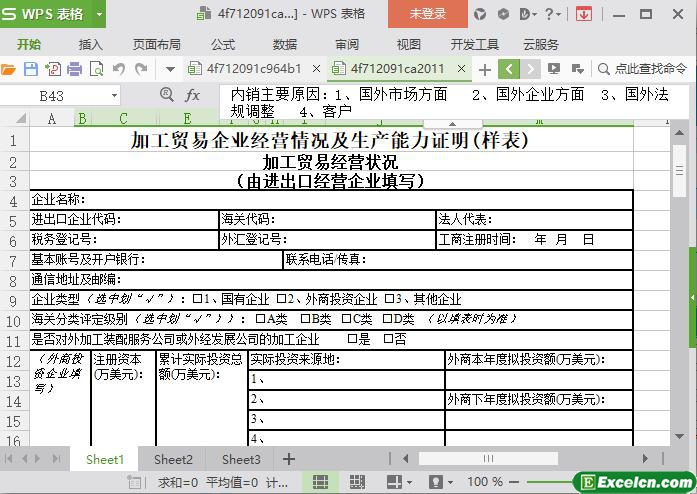
Task: Jump to first sheet navigation arrow
Action: tap(8, 458)
